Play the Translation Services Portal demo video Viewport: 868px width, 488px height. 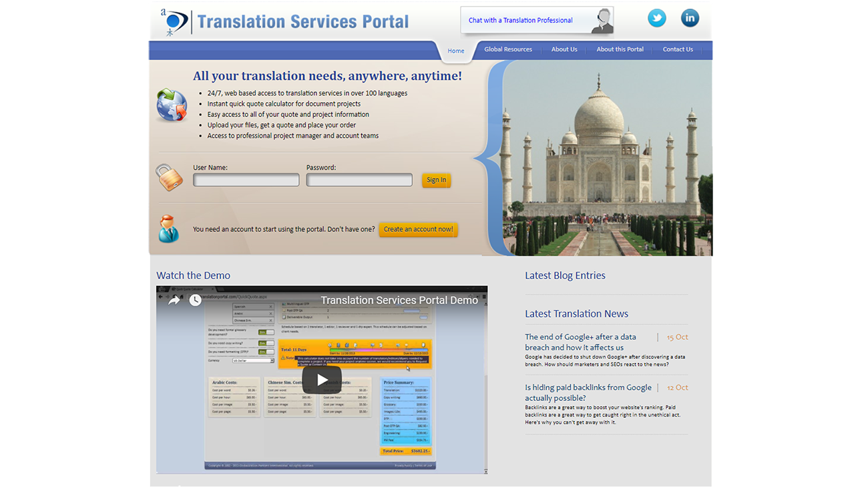322,380
